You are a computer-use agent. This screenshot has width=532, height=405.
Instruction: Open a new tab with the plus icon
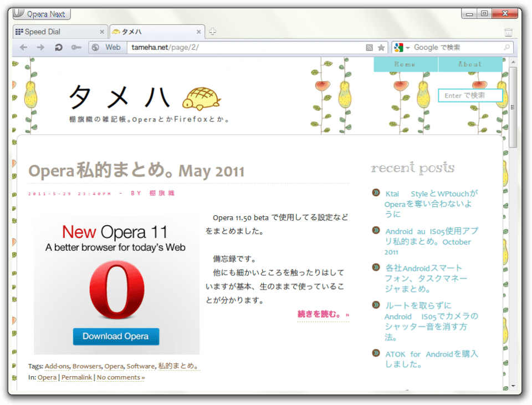[x=212, y=32]
